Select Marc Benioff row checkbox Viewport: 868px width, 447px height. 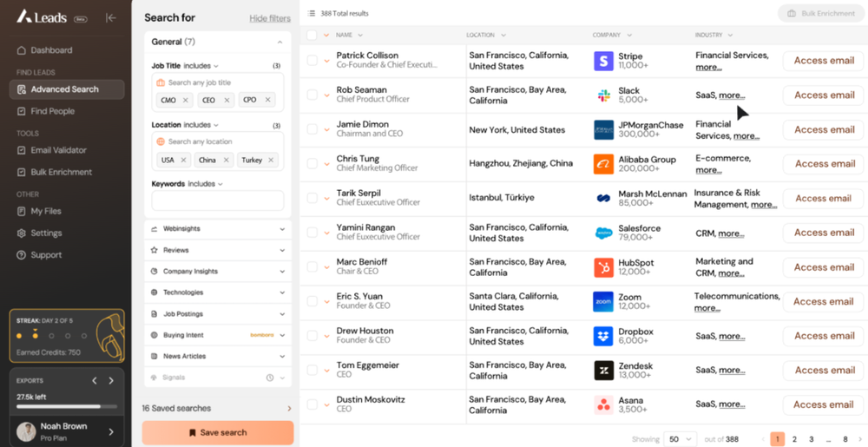(x=312, y=266)
